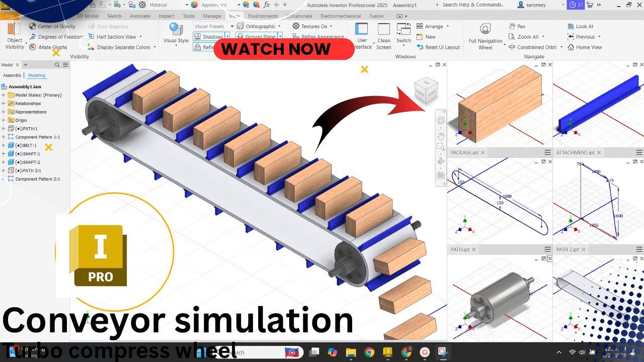Screen dimensions: 644x362
Task: Select the Constrained Orbit tool
Action: pos(533,47)
